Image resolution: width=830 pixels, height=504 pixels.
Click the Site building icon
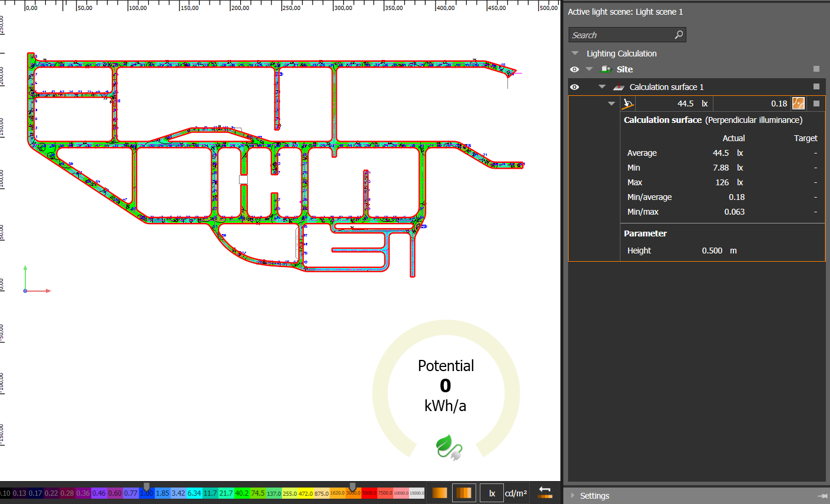605,69
